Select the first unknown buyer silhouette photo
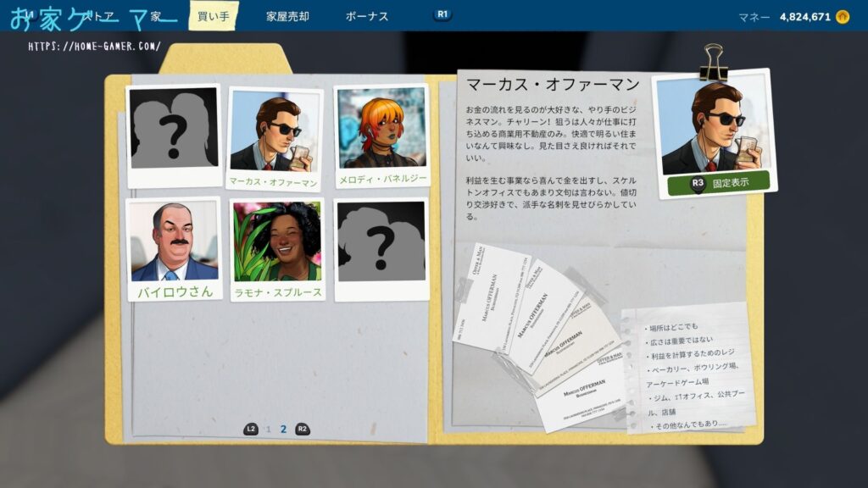 174,136
